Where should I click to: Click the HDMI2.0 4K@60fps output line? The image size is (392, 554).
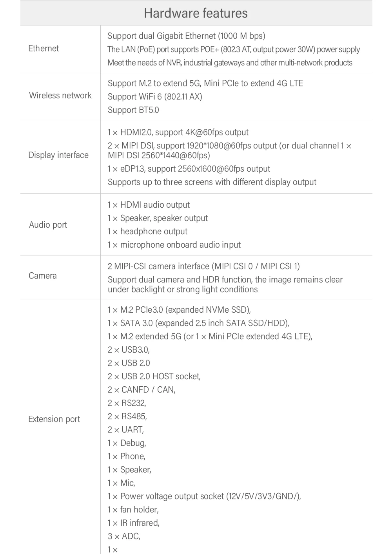pos(178,132)
